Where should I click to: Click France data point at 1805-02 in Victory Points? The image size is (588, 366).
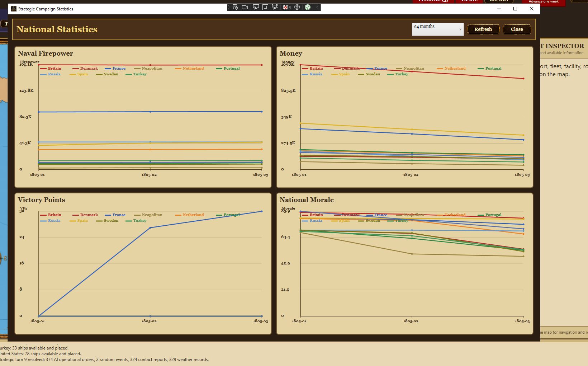point(150,227)
